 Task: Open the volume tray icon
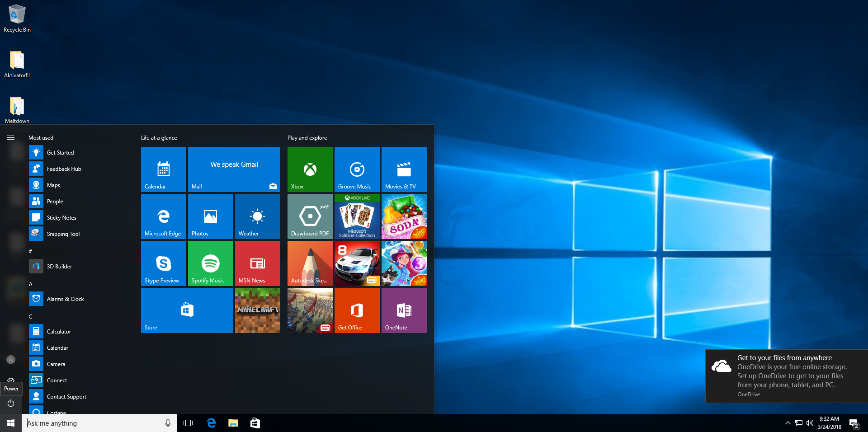[810, 423]
